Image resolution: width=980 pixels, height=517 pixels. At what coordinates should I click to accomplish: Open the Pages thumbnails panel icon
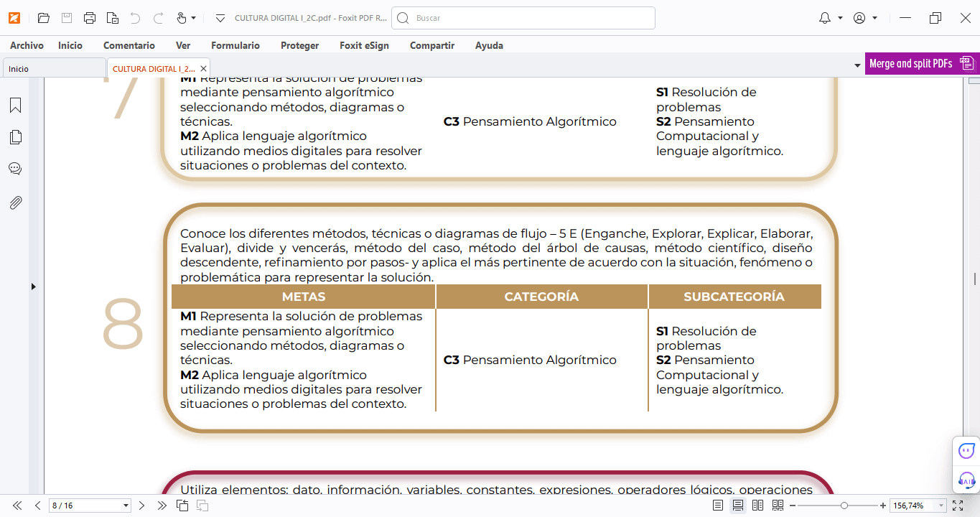15,137
